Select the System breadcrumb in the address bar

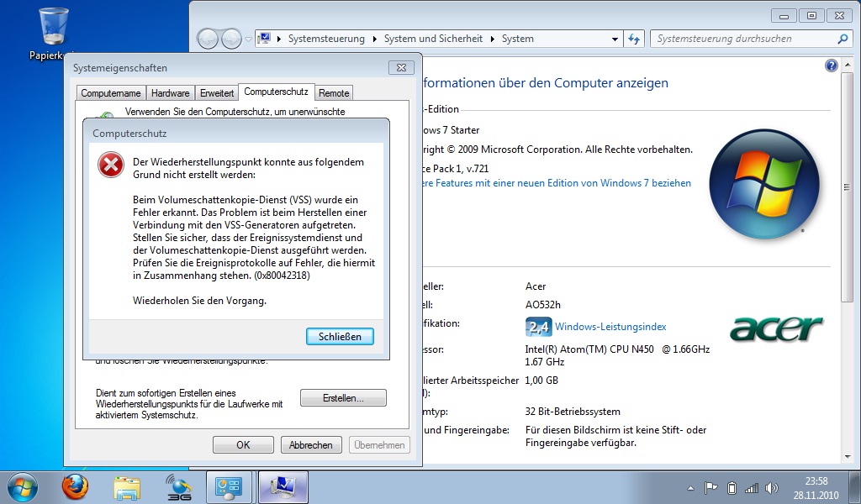518,39
